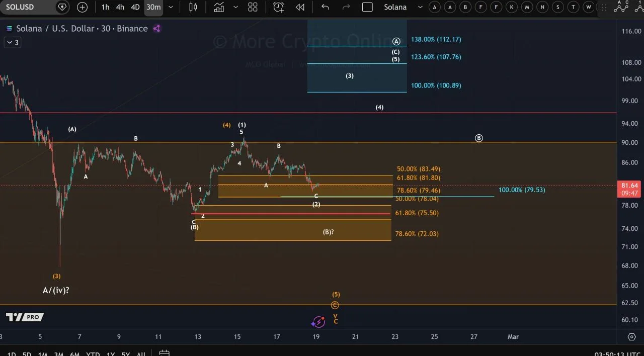The height and width of the screenshot is (356, 644).
Task: Open the Solana layout name
Action: point(395,7)
